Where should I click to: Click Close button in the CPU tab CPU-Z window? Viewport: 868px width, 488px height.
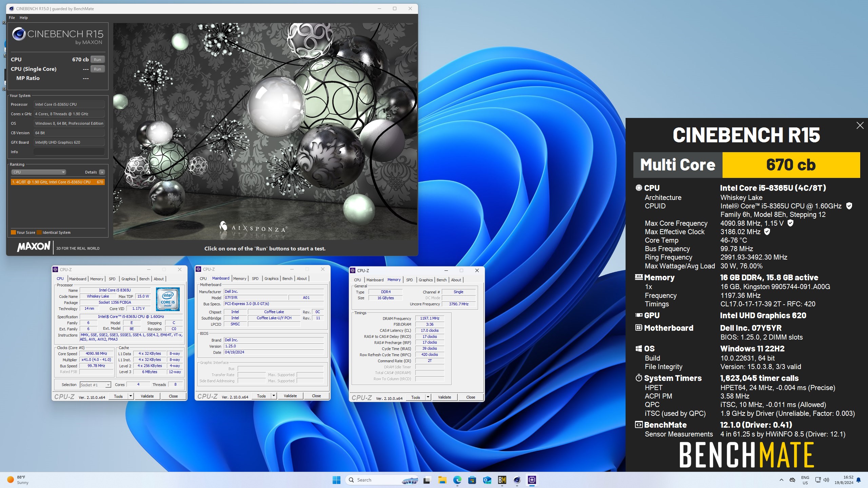(x=173, y=396)
